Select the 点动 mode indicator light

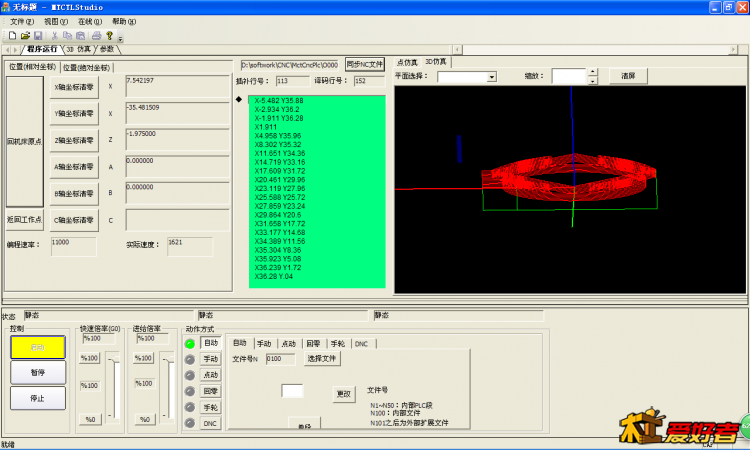click(190, 375)
